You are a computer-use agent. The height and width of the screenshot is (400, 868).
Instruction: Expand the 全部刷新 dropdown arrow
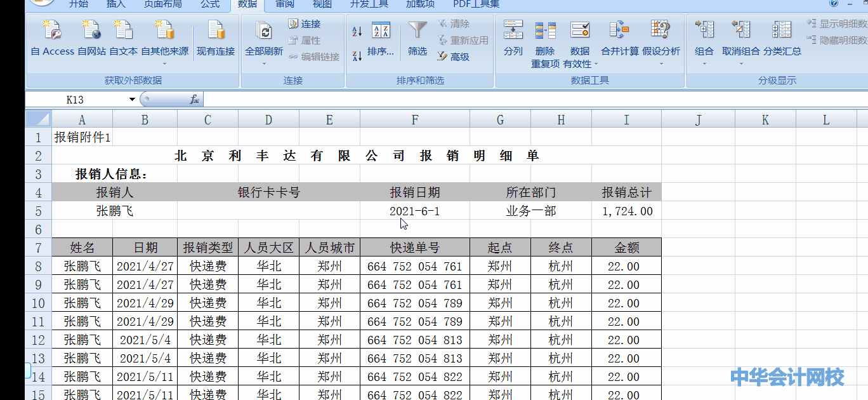tap(264, 63)
